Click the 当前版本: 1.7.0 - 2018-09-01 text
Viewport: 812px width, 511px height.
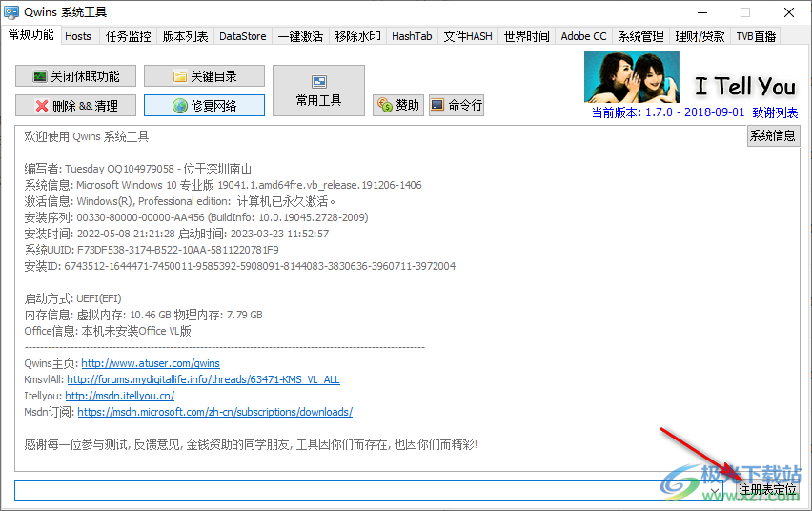[x=668, y=112]
